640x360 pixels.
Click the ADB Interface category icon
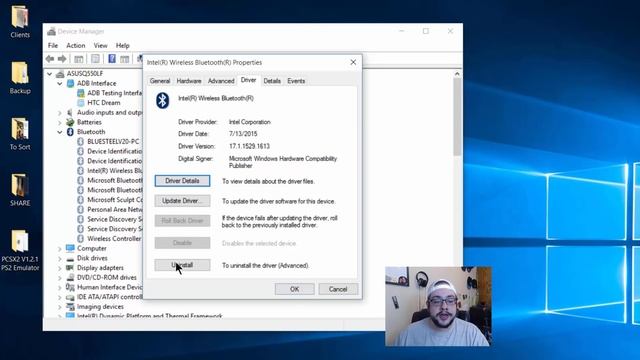[70, 83]
